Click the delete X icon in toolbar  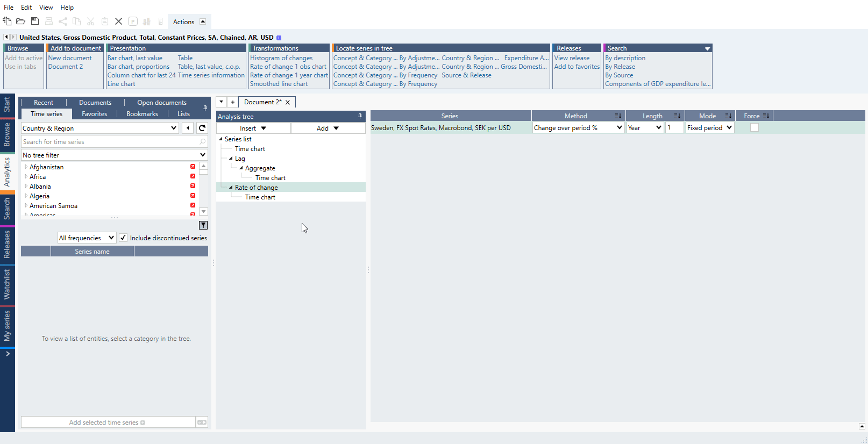[118, 22]
